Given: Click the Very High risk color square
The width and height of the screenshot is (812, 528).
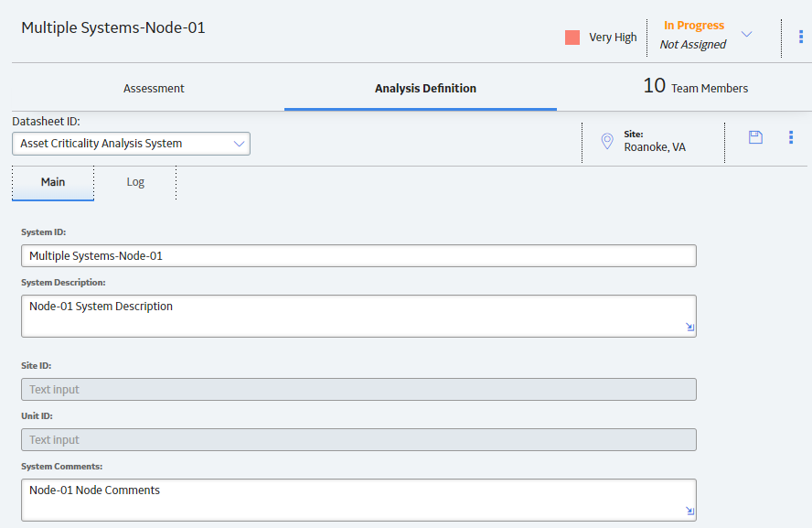Looking at the screenshot, I should pos(572,38).
